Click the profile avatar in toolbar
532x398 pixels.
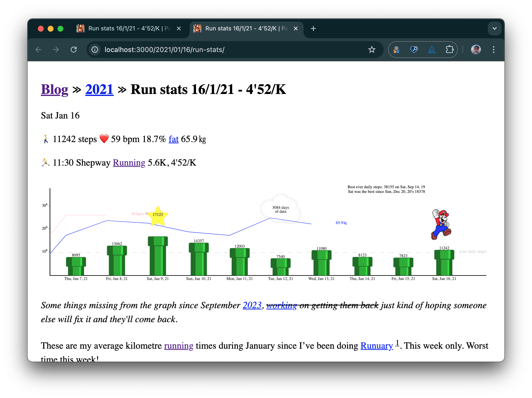tap(476, 50)
